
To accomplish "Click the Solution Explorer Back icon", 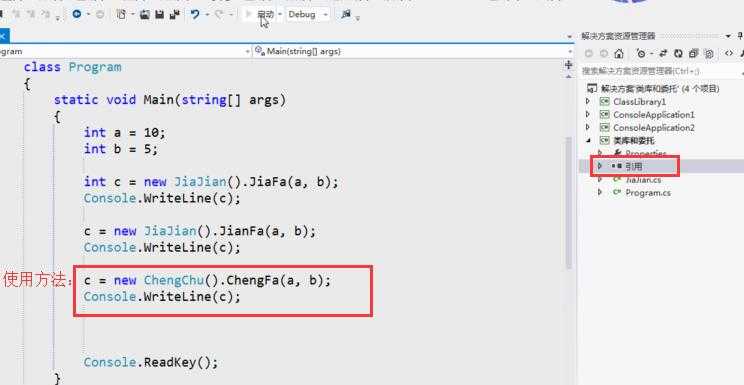I will click(x=588, y=54).
